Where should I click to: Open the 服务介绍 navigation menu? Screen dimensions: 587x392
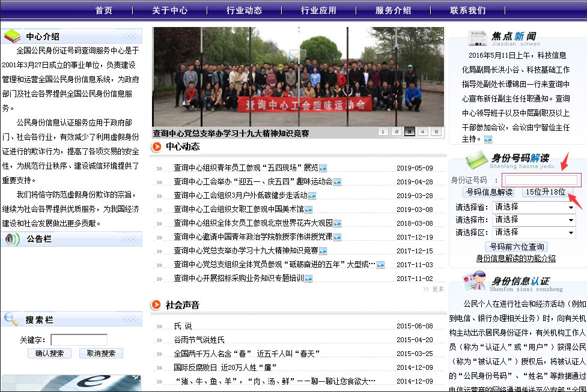point(393,10)
